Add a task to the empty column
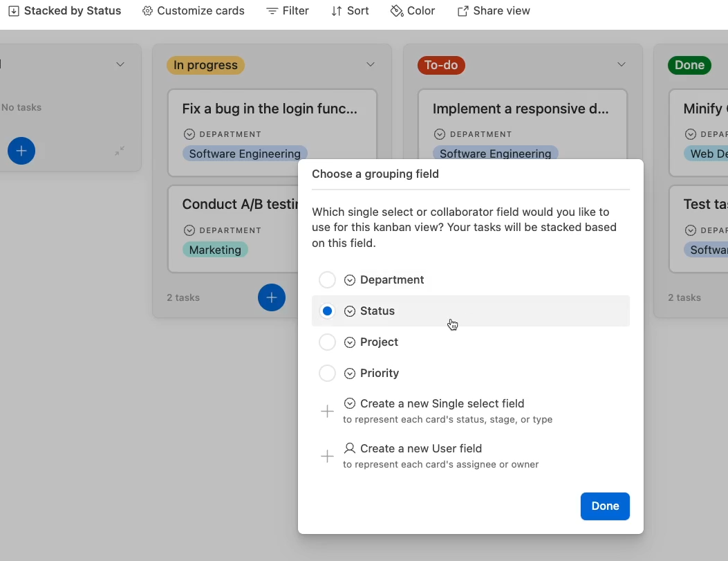 click(21, 151)
